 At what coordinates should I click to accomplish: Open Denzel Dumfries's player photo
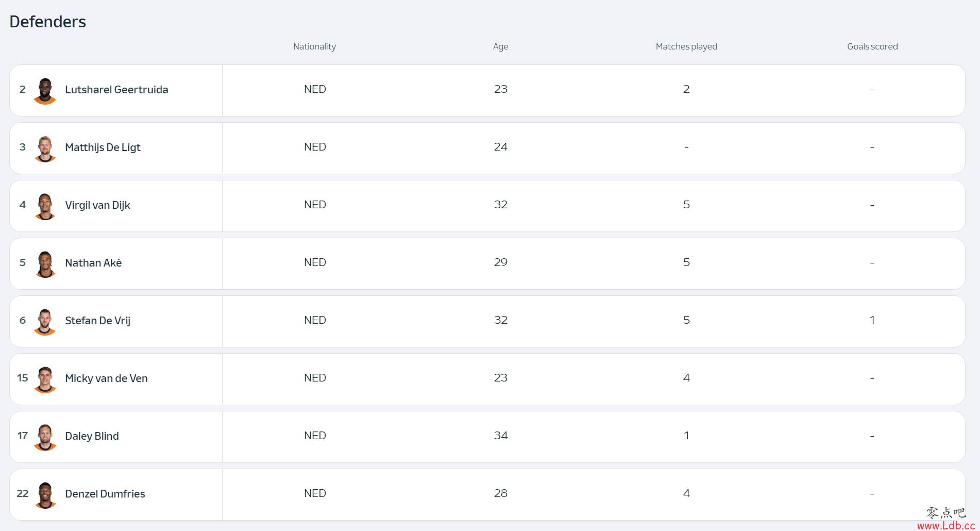(x=45, y=494)
